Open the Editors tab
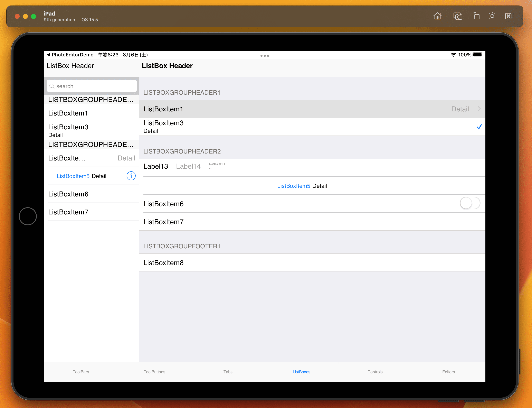Screen dimensions: 532x408 point(448,372)
